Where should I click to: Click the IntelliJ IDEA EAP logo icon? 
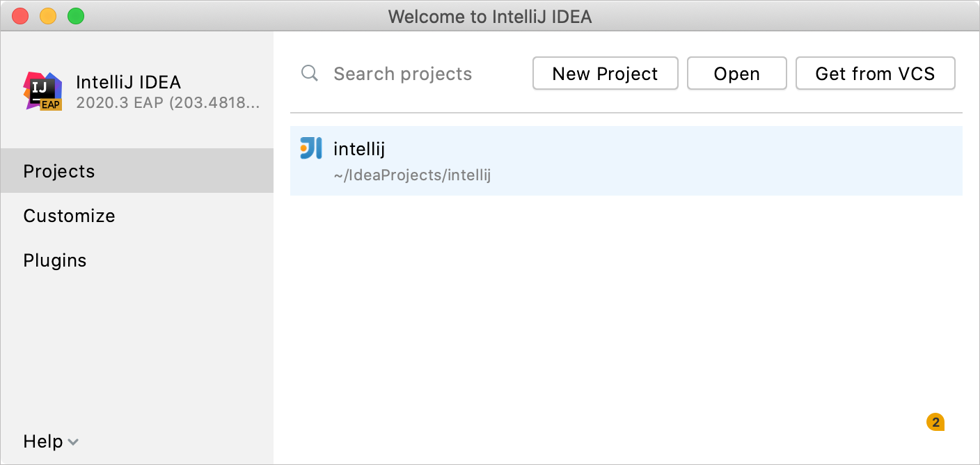[x=43, y=91]
